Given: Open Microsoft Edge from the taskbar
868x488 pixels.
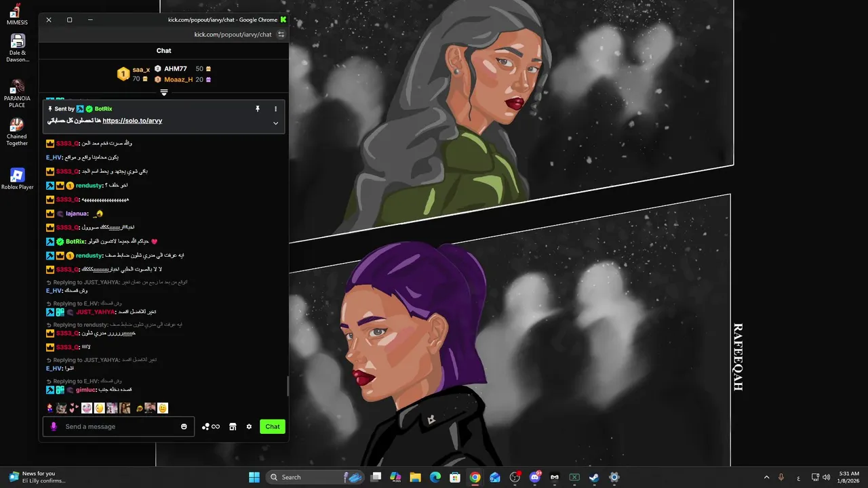Looking at the screenshot, I should point(435,477).
